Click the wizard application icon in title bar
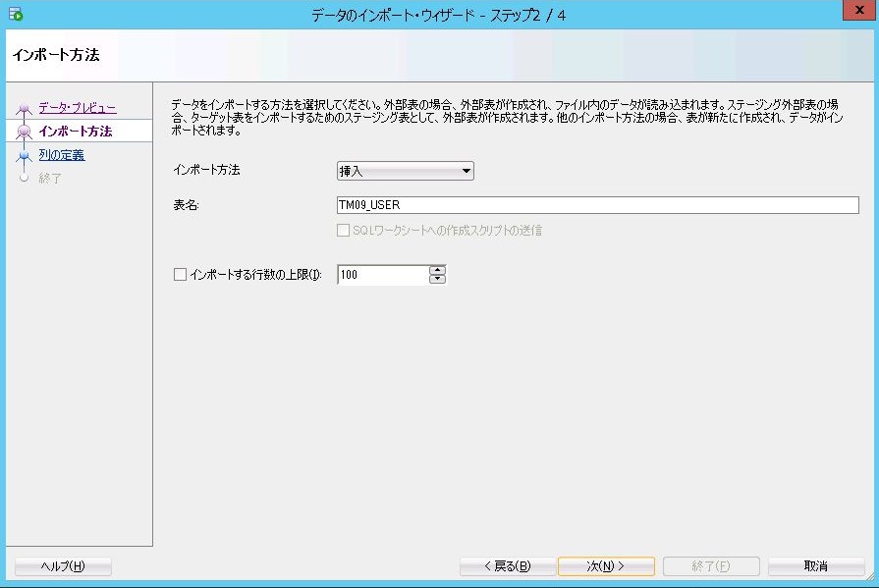879x588 pixels. (x=15, y=15)
